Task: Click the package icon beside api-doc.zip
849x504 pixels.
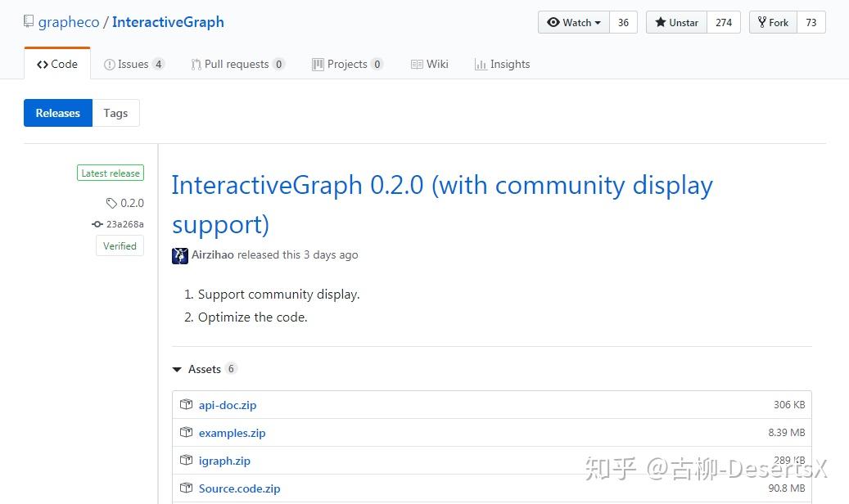Action: (187, 404)
